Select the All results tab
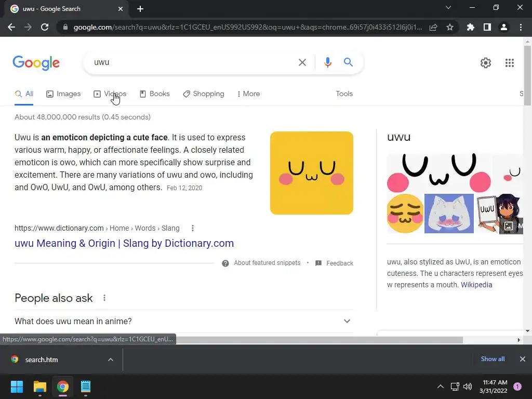This screenshot has height=399, width=532. tap(24, 94)
